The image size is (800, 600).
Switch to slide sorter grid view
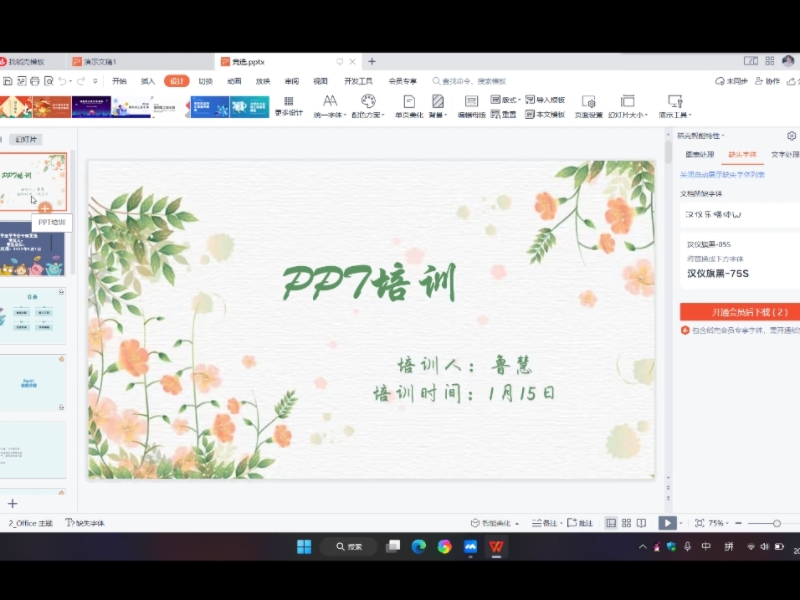click(x=626, y=523)
